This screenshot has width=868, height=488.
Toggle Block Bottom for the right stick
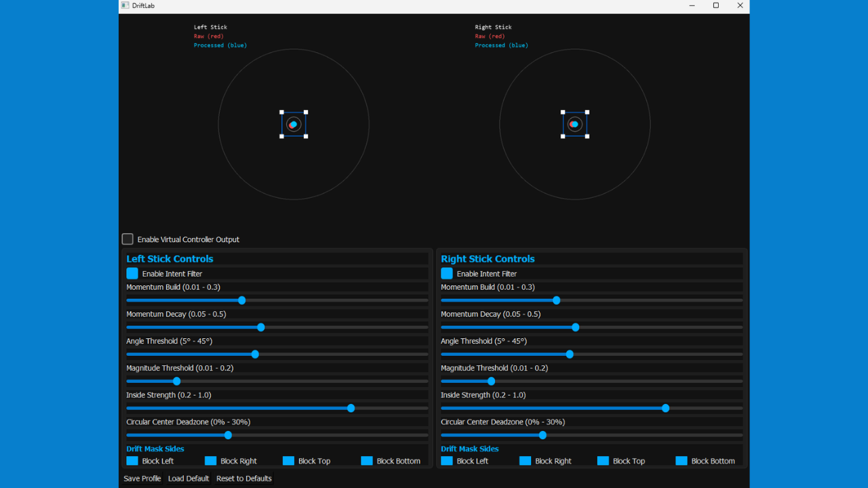681,460
